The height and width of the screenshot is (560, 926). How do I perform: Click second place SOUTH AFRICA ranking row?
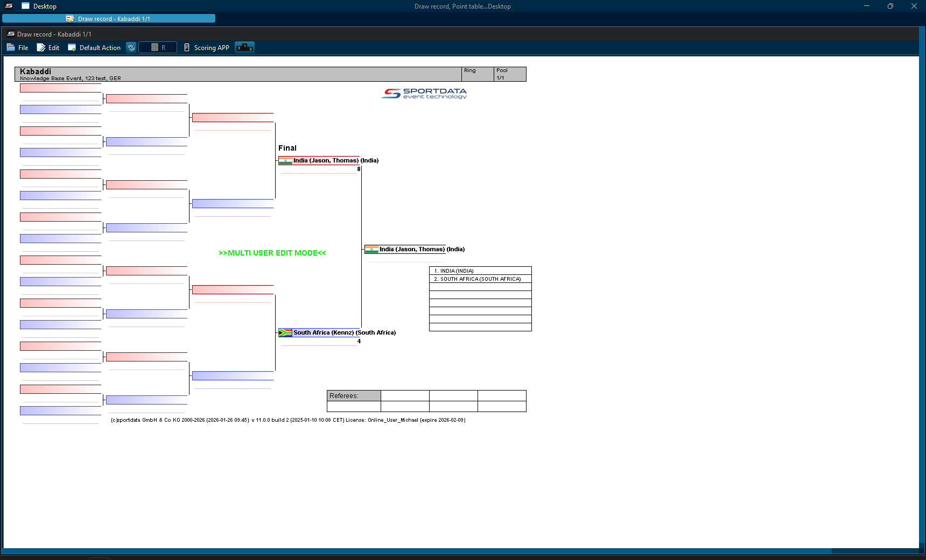pos(480,279)
